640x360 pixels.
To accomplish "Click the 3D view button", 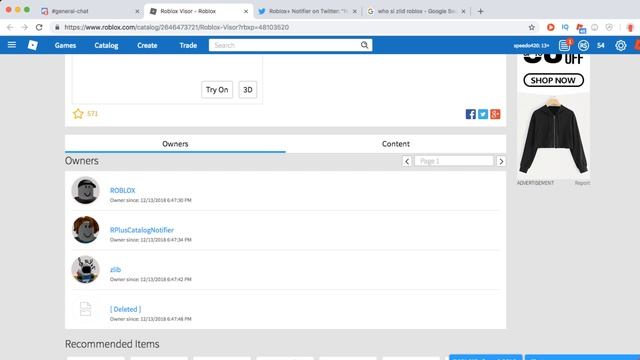I will point(248,90).
